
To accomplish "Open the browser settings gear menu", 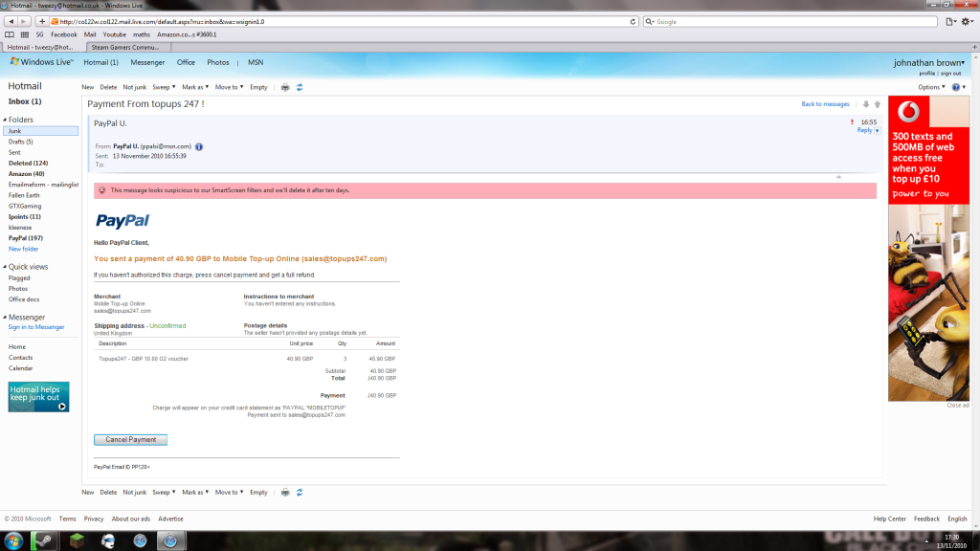I will tap(967, 21).
